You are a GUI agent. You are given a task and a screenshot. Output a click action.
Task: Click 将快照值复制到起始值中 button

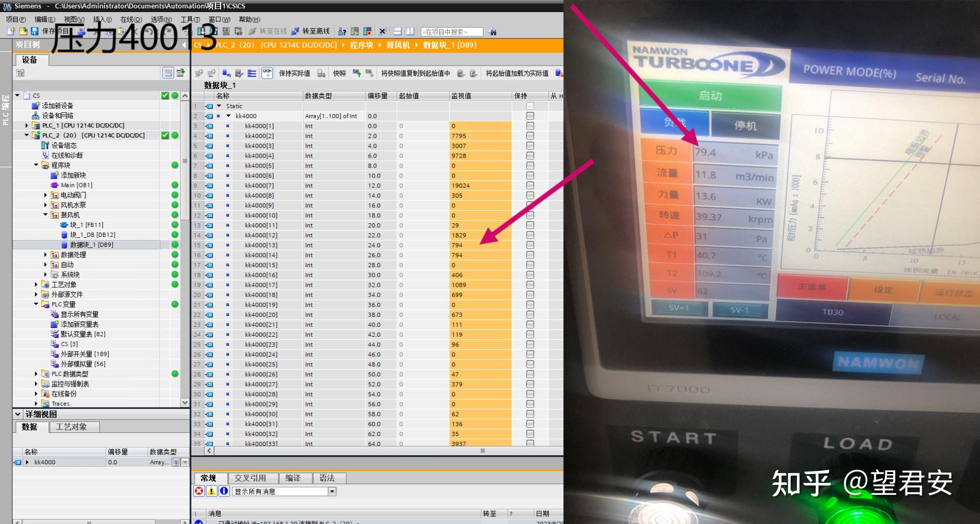(416, 73)
